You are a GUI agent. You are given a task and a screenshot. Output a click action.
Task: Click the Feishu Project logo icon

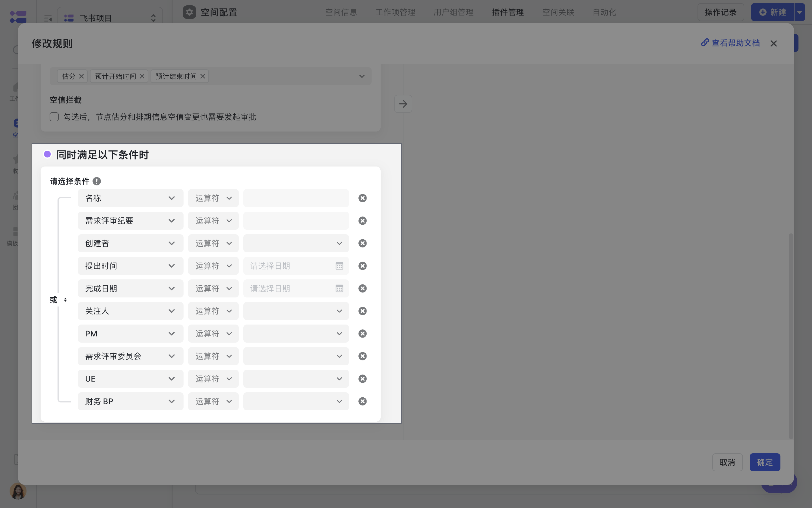pos(18,17)
